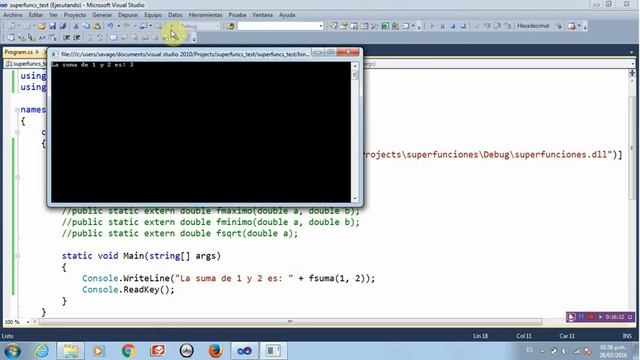
Task: Click the Copy icon in toolbar
Action: 87,26
